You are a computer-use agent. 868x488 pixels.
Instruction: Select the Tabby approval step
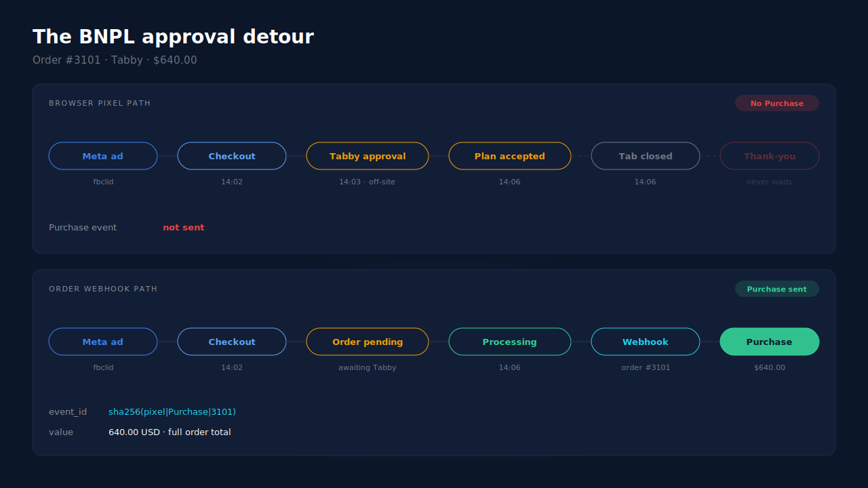(368, 156)
